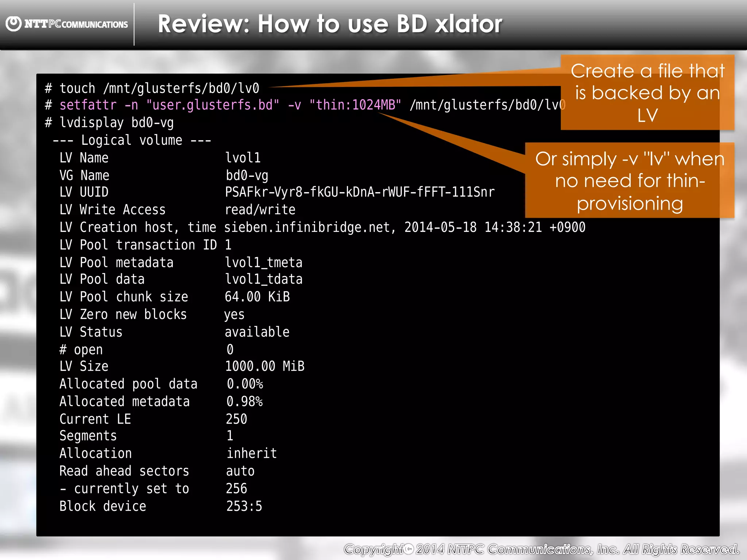The image size is (747, 560).
Task: Click the '--- Logical volume ---' header
Action: pos(132,140)
